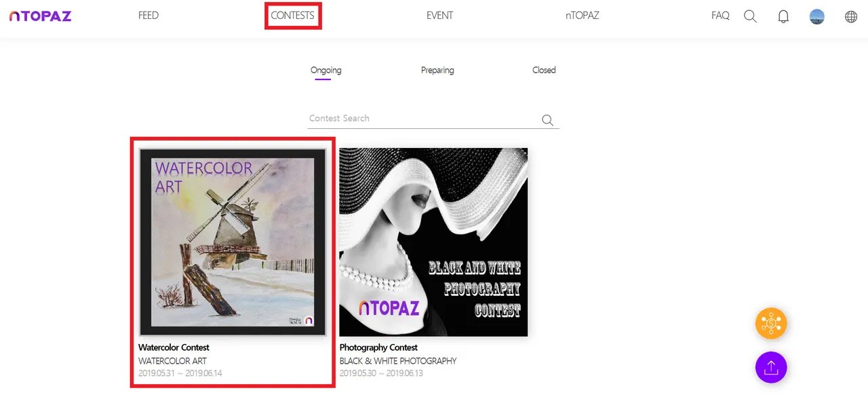Viewport: 868px width, 397px height.
Task: Open the CONTESTS menu
Action: (x=292, y=16)
